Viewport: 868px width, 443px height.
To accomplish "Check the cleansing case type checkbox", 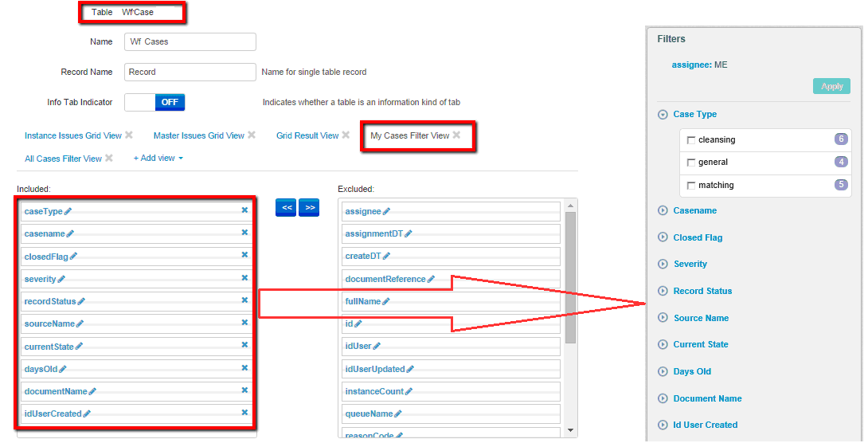I will point(691,140).
